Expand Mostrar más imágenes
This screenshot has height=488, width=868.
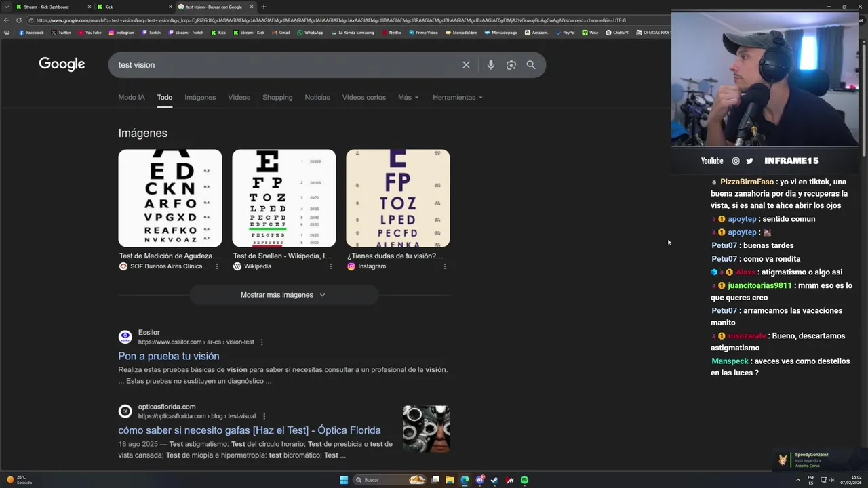coord(283,295)
